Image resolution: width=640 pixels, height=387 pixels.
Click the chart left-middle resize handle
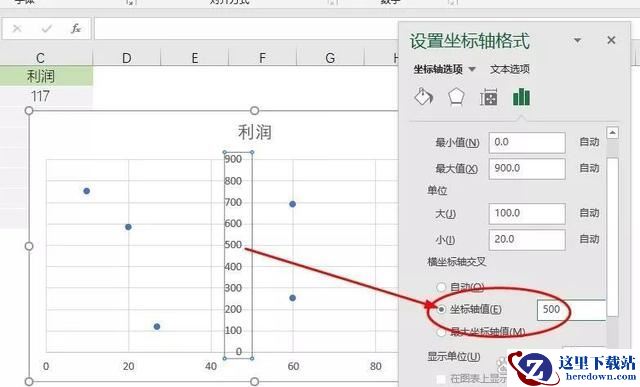(x=29, y=246)
